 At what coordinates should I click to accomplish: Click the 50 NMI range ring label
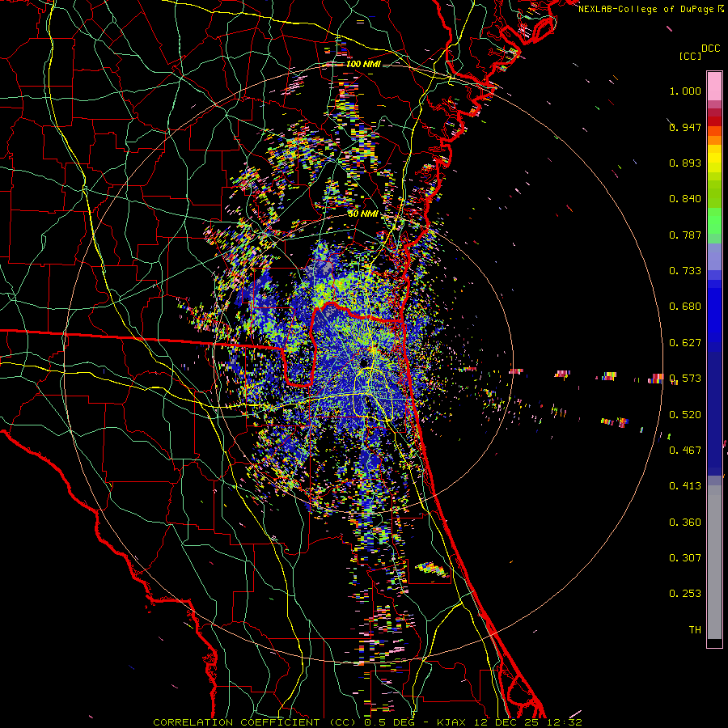362,214
